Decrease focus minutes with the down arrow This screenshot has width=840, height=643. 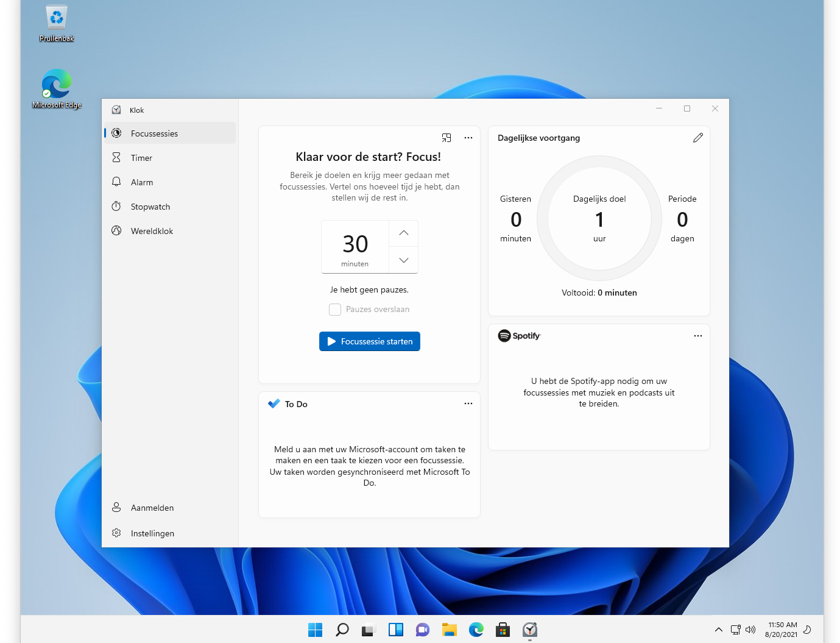click(403, 260)
